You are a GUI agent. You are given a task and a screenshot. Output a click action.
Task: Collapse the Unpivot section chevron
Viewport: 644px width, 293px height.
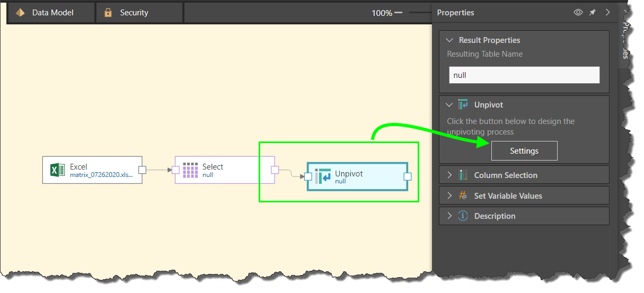pyautogui.click(x=450, y=105)
